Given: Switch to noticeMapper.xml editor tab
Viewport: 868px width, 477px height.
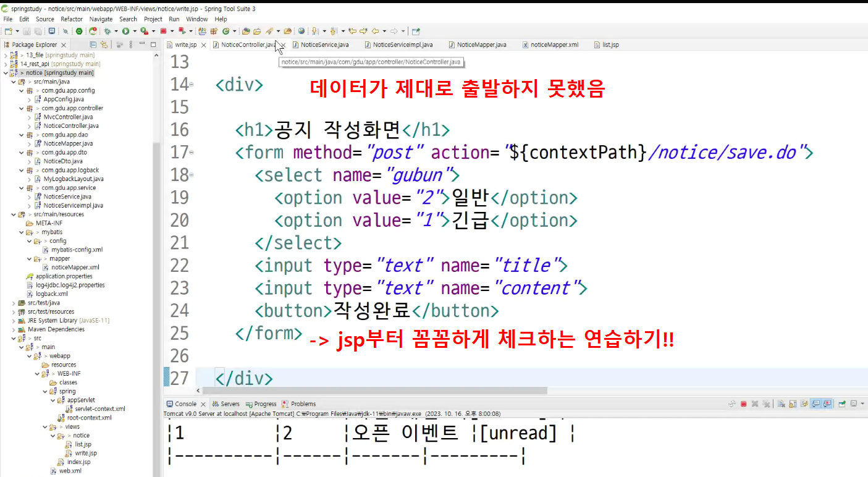Looking at the screenshot, I should coord(550,44).
